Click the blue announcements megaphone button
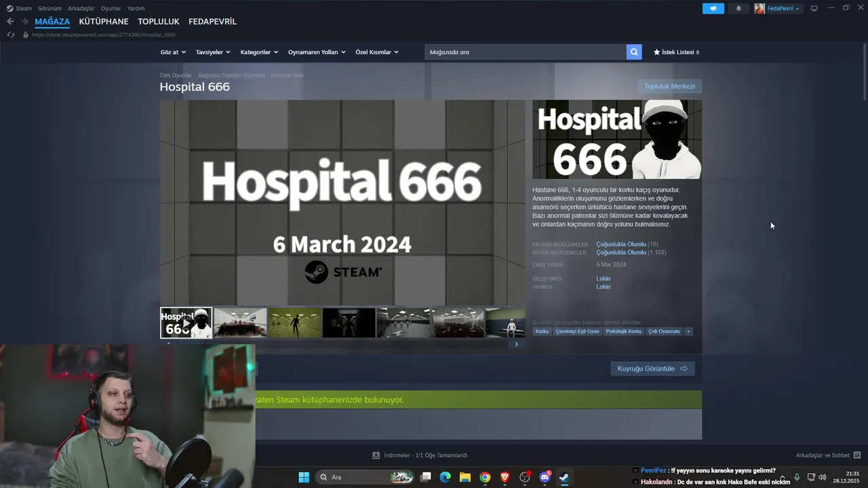 point(713,8)
